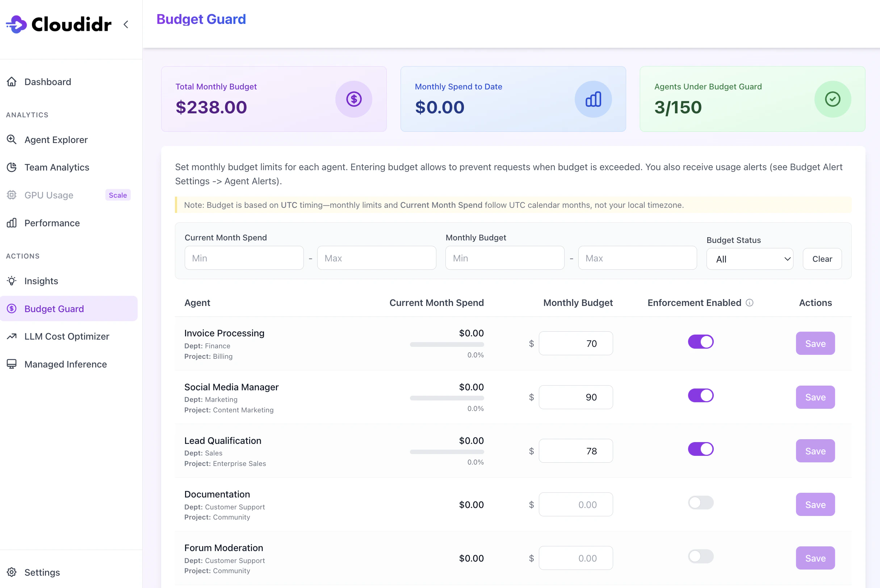Focus the Current Month Spend Min field
Viewport: 880px width, 588px height.
pyautogui.click(x=244, y=258)
